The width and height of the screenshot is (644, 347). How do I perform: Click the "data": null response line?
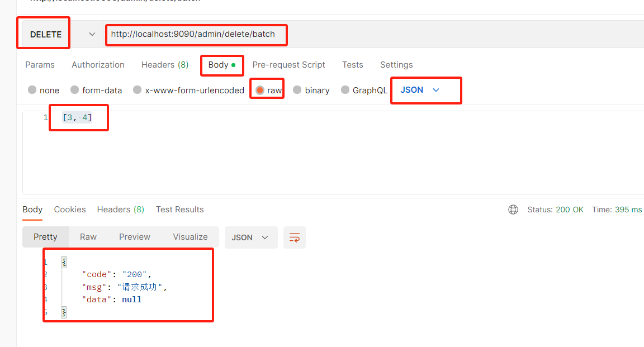(112, 300)
